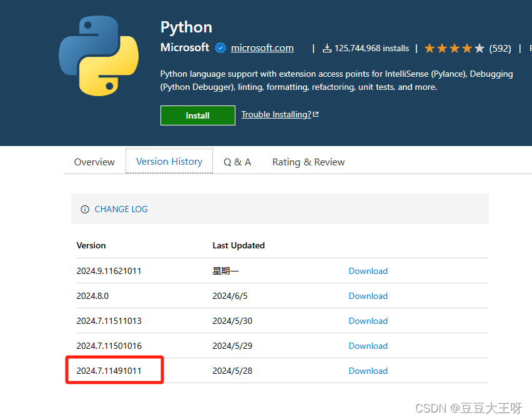Open the Q & A tab
The width and height of the screenshot is (532, 420).
237,162
